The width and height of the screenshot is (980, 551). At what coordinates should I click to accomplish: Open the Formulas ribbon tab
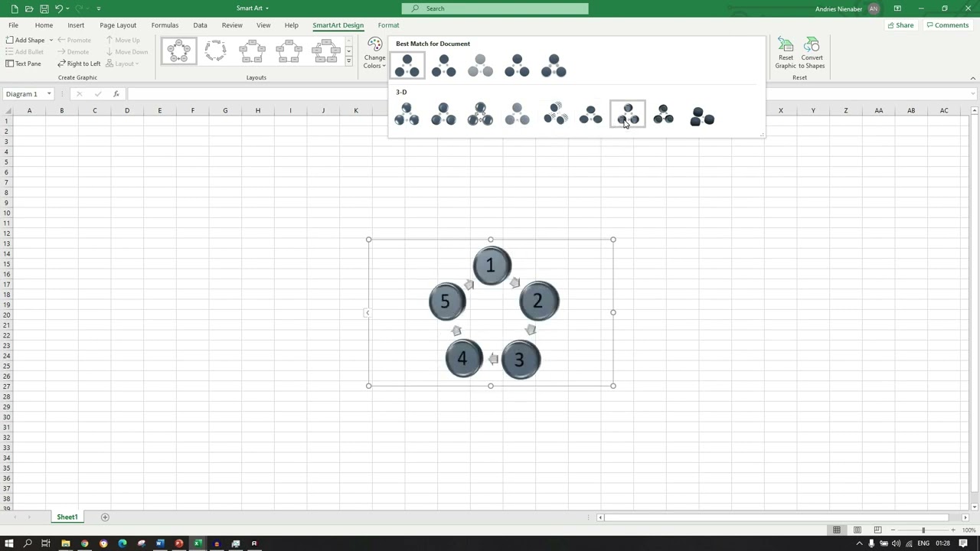[165, 25]
